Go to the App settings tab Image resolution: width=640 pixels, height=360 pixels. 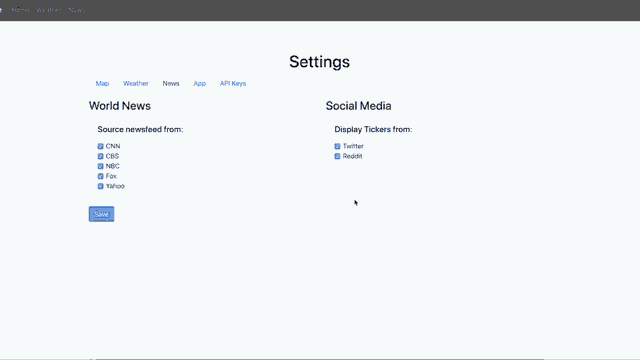pyautogui.click(x=200, y=83)
